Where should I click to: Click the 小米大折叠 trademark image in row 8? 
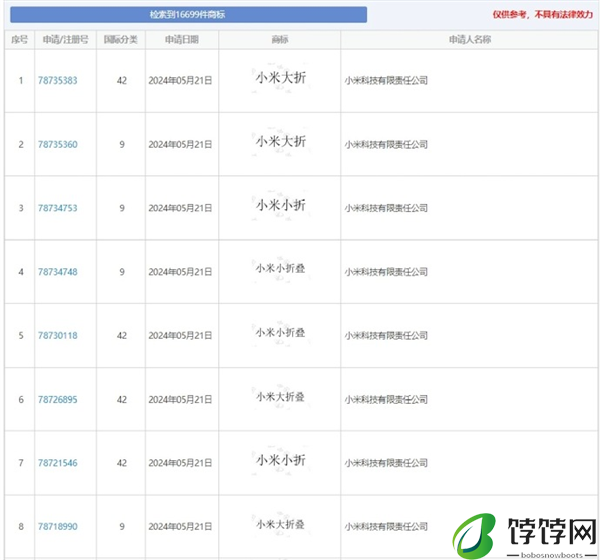[x=280, y=524]
